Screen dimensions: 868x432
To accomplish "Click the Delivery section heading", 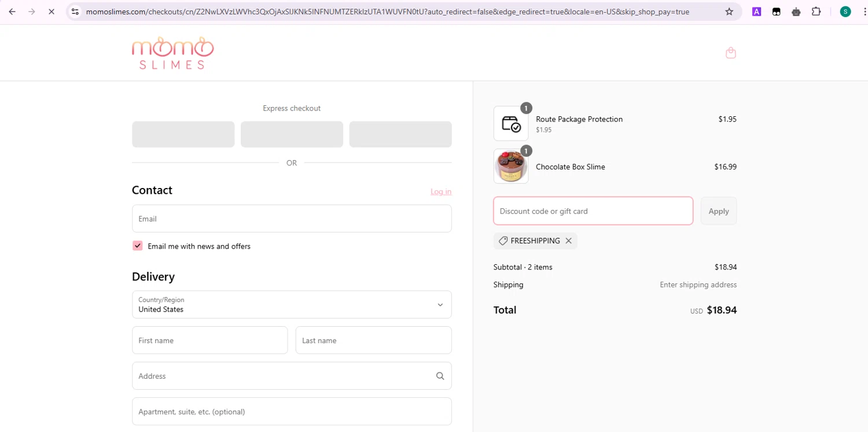I will click(x=153, y=276).
